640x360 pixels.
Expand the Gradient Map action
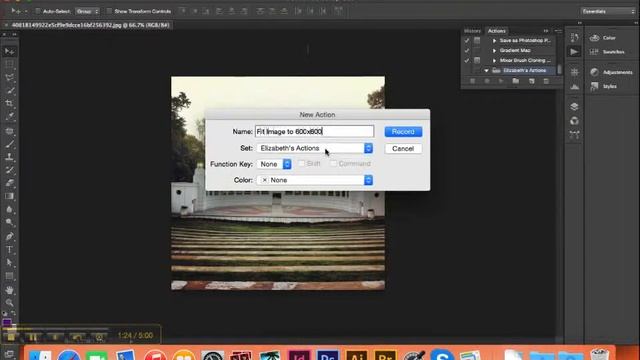click(494, 51)
